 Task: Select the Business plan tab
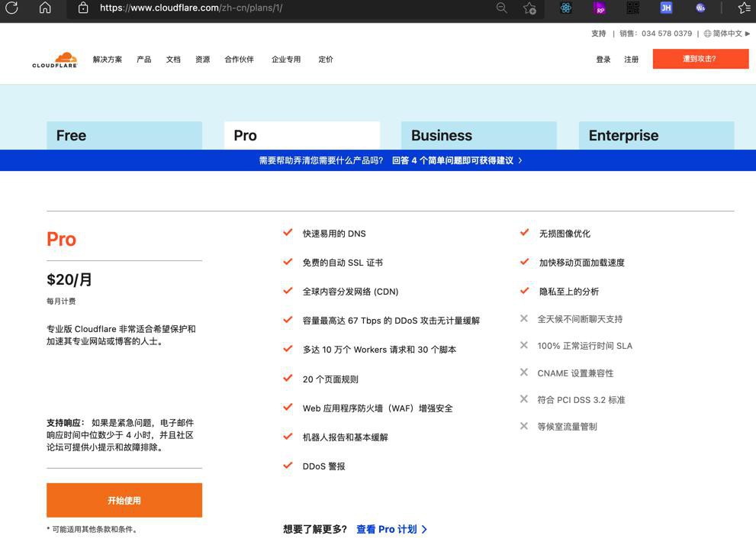(479, 136)
